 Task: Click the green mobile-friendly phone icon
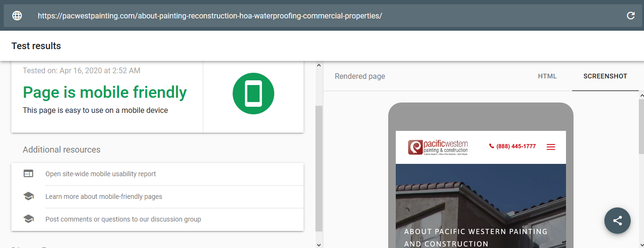point(253,94)
